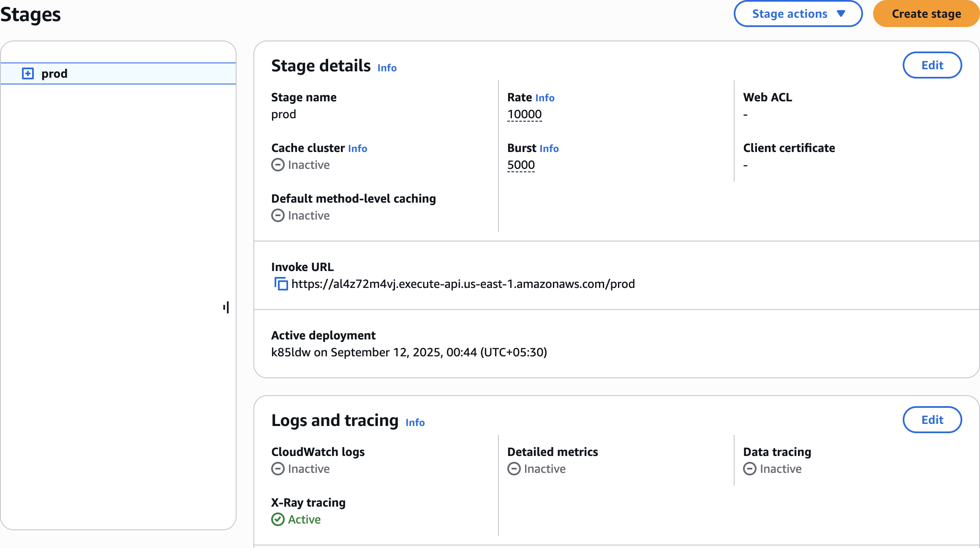
Task: Click the Cache cluster Inactive status icon
Action: point(278,165)
